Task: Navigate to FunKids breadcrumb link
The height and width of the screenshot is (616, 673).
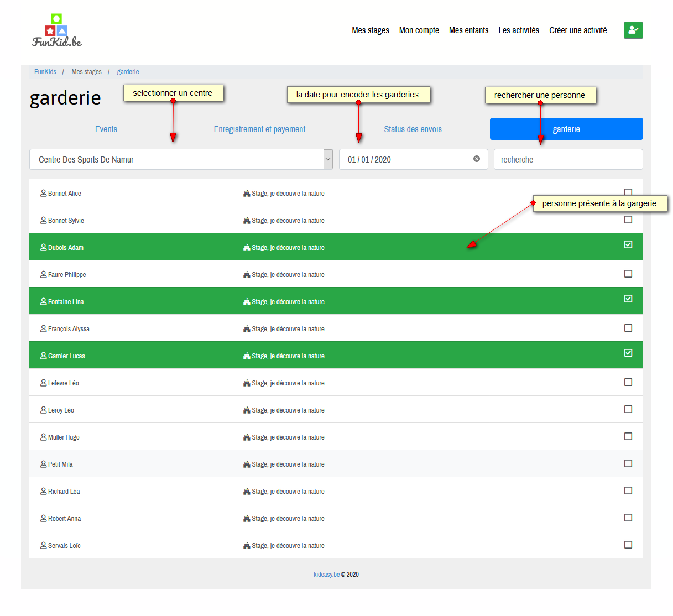Action: [45, 72]
